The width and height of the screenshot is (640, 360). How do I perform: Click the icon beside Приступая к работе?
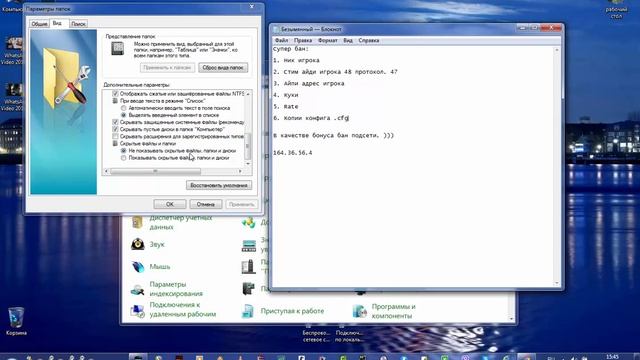(248, 311)
